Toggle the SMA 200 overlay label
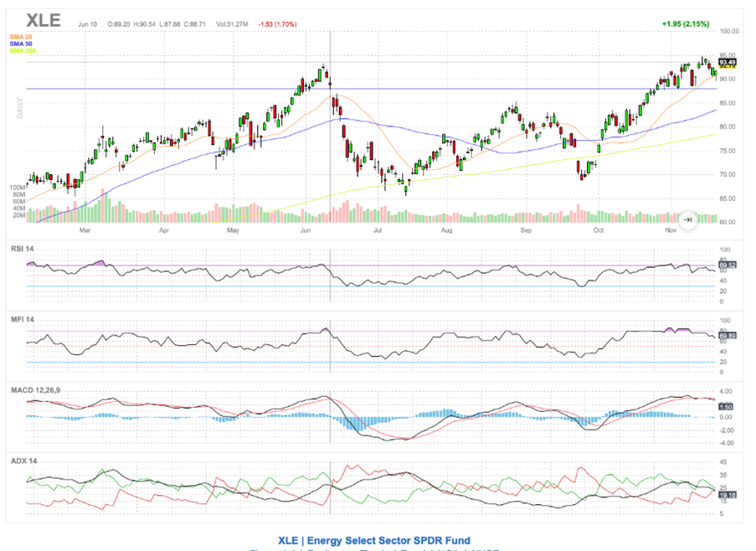756x551 pixels. pos(23,51)
